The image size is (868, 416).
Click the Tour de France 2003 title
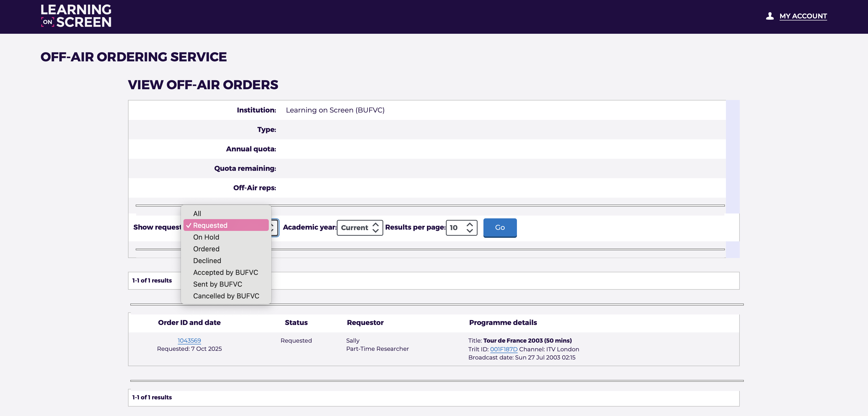click(x=527, y=341)
